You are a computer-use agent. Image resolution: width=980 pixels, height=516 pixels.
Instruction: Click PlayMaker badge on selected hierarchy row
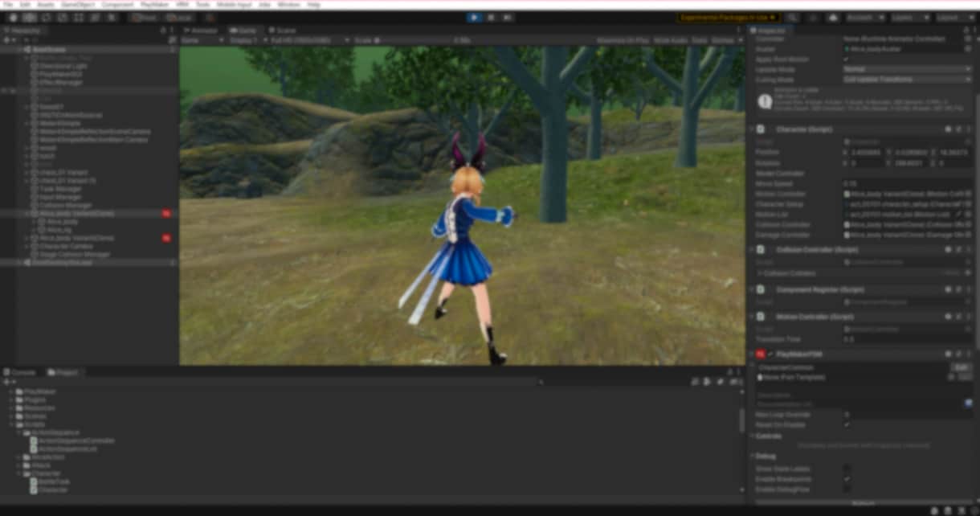166,214
